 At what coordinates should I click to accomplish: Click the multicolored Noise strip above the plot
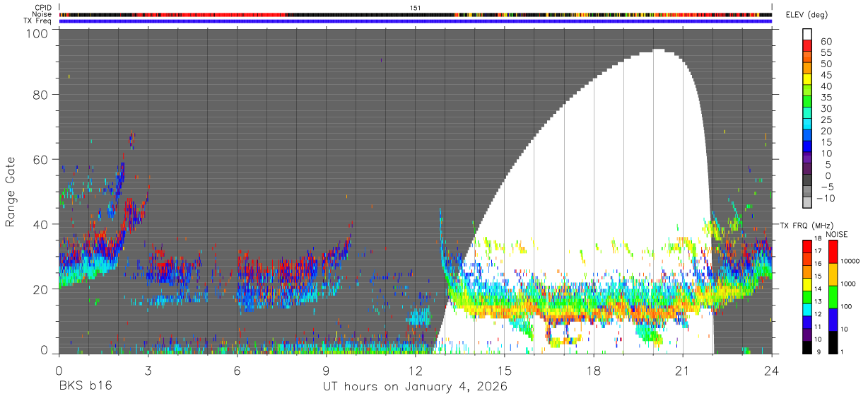click(x=416, y=14)
